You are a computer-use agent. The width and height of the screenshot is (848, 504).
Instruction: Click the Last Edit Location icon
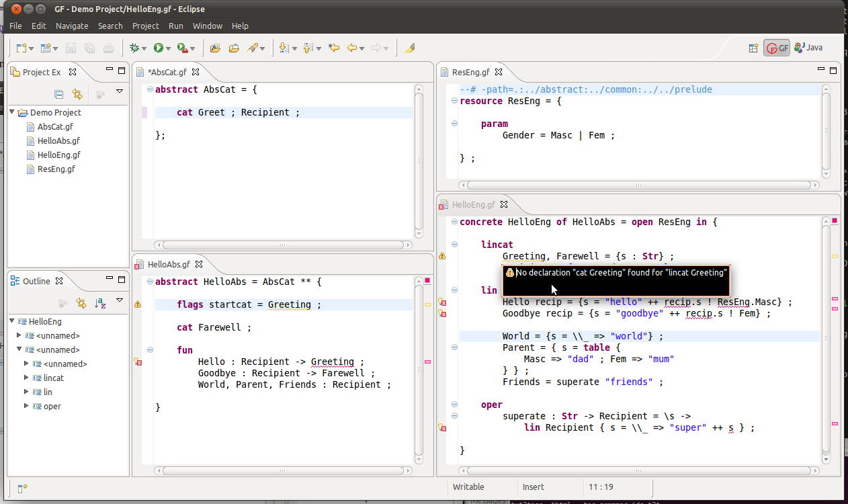pos(333,48)
